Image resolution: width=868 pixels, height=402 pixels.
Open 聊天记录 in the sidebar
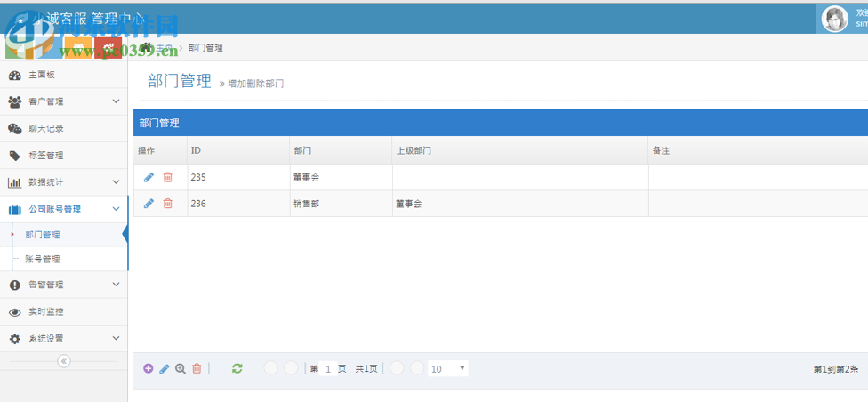pos(64,128)
